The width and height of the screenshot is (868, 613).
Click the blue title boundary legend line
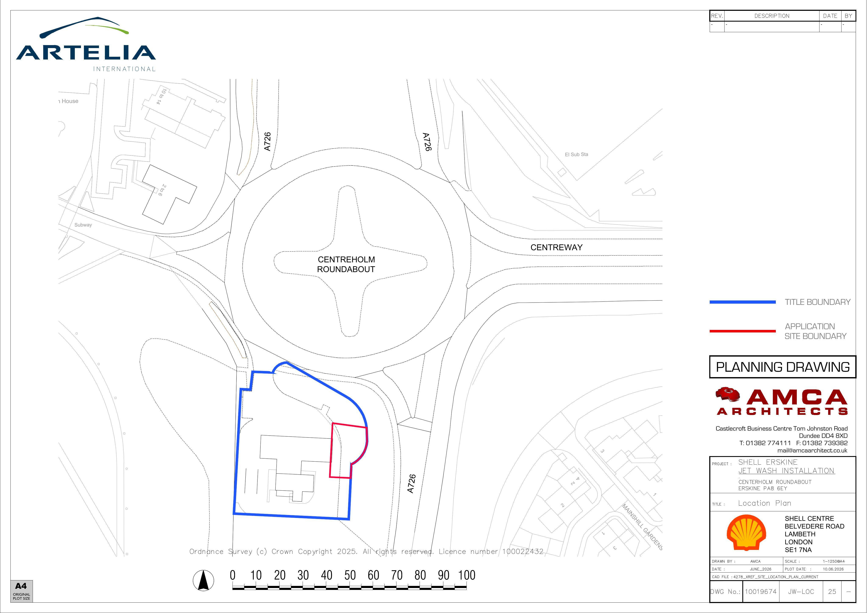[x=743, y=302]
